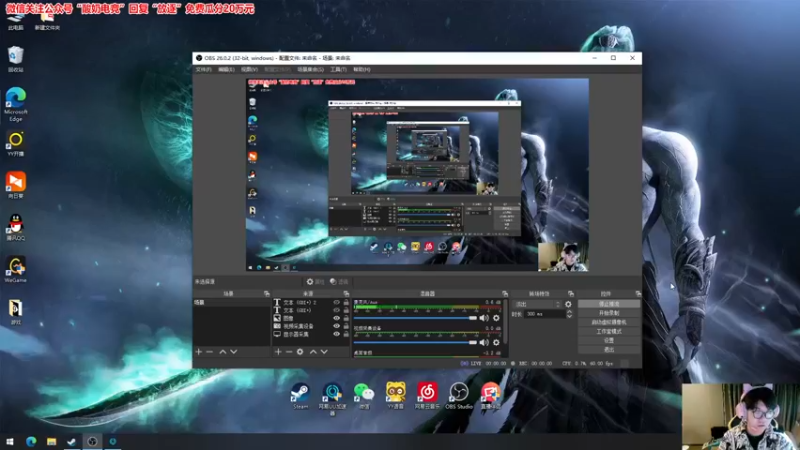The image size is (800, 450).
Task: Hide the 图像 source with eye icon
Action: pyautogui.click(x=336, y=318)
